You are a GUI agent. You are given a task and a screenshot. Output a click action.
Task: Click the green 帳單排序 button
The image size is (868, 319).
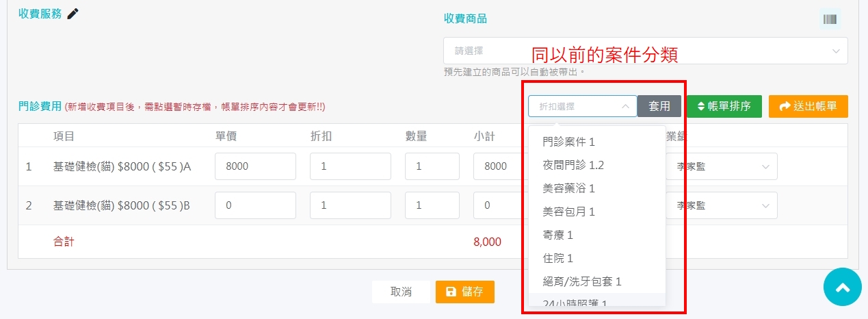coord(724,106)
